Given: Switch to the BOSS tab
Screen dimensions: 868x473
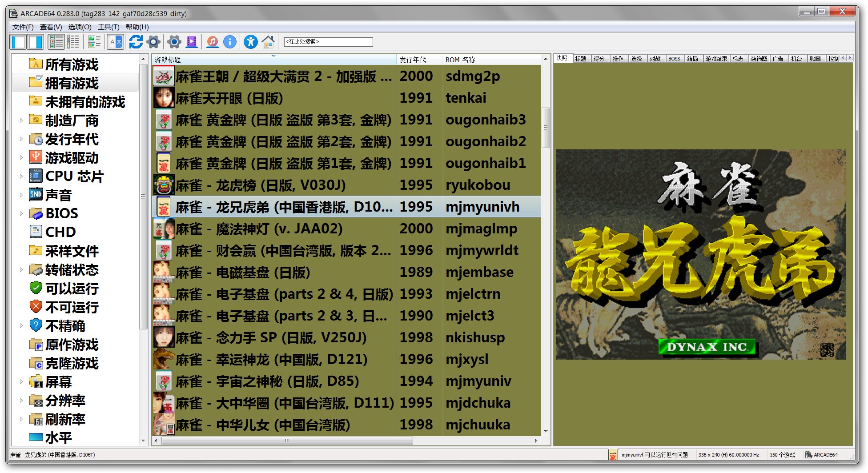Looking at the screenshot, I should (x=674, y=59).
